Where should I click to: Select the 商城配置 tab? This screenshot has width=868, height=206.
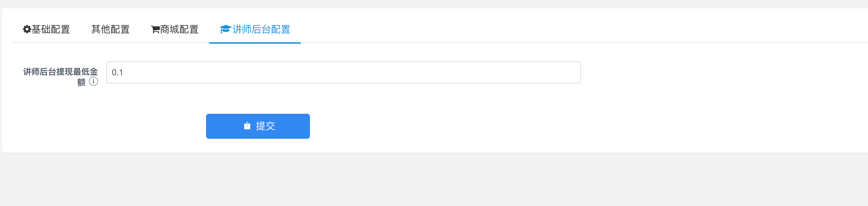175,29
